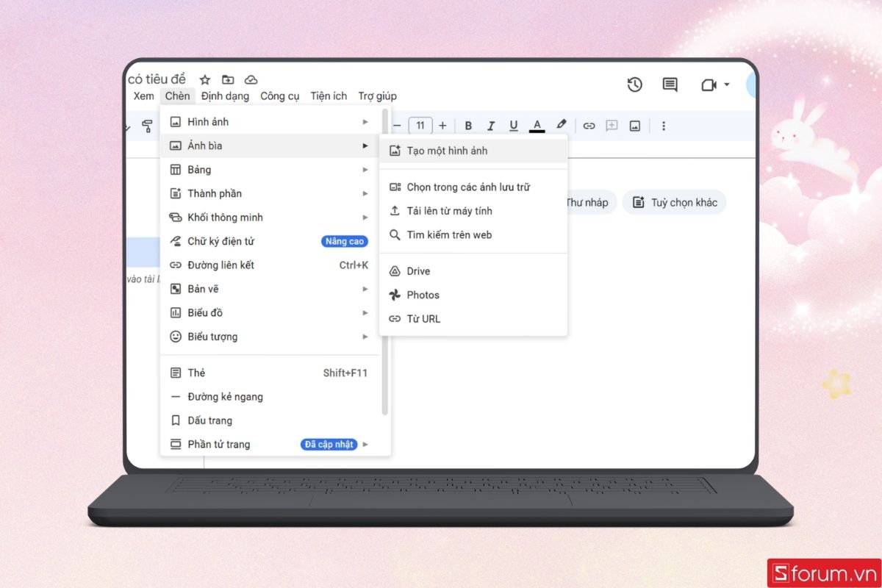Click the Tải lên từ máy tính upload icon
The height and width of the screenshot is (588, 882).
[395, 211]
